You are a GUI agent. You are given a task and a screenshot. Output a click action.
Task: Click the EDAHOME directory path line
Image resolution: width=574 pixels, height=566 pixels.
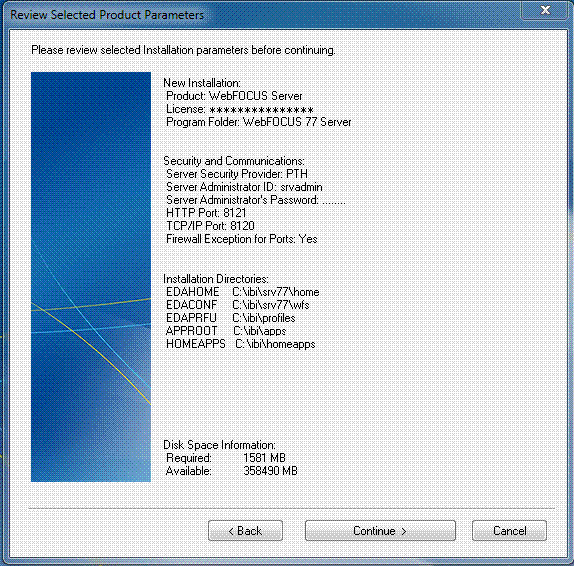point(243,292)
